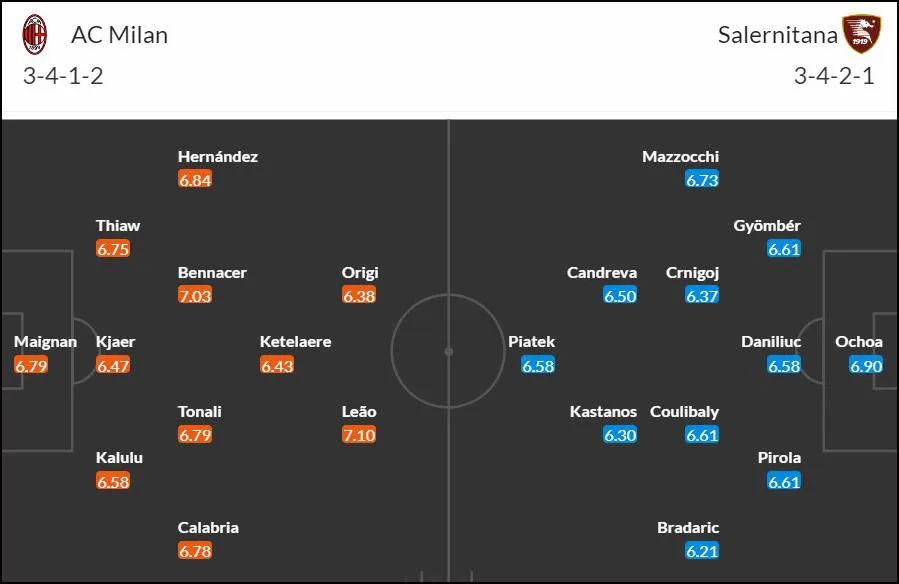Open Ketelaere's 6.43 rating badge
The height and width of the screenshot is (584, 899).
click(x=277, y=366)
